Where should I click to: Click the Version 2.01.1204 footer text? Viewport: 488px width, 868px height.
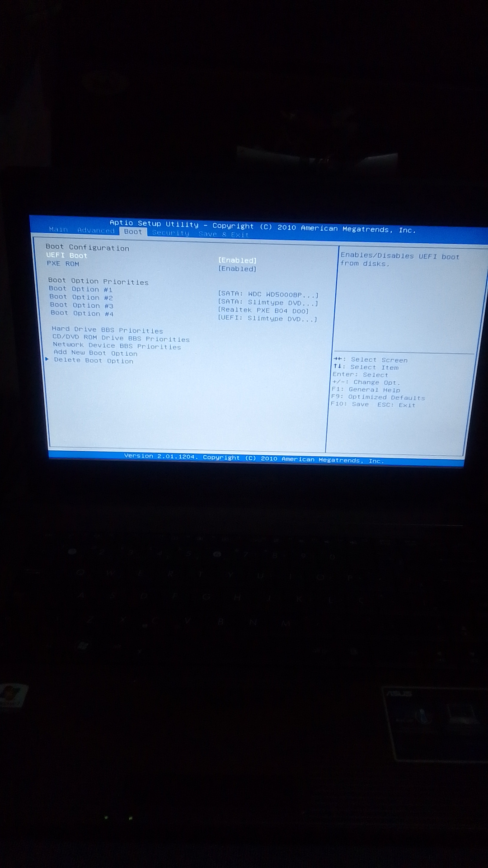(x=254, y=458)
